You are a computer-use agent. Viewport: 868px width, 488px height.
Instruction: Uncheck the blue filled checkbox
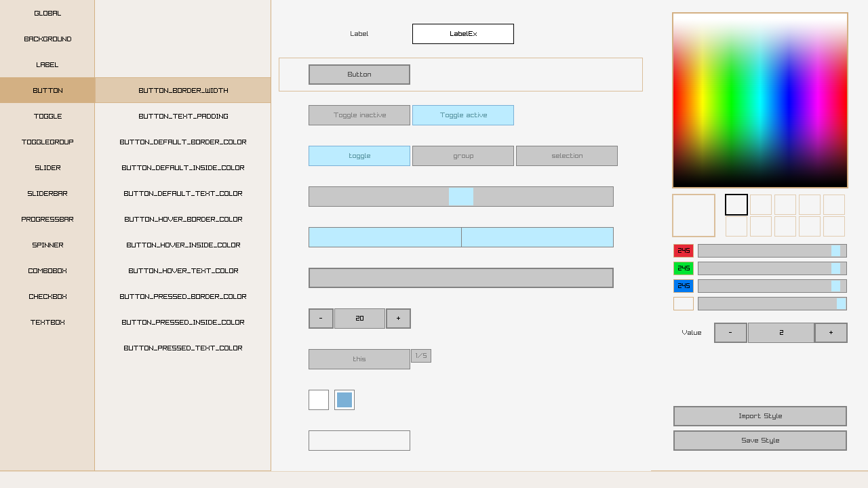tap(344, 400)
